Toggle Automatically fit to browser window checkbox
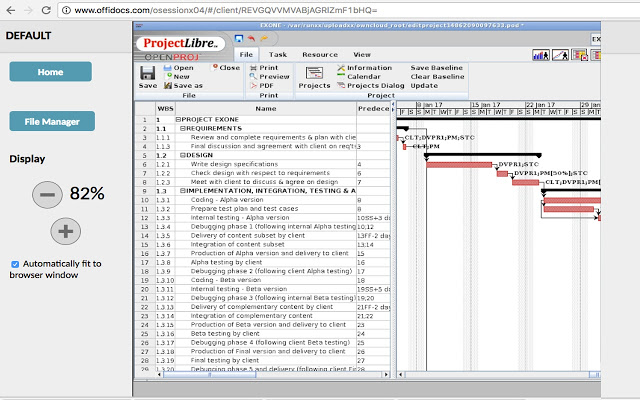The image size is (640, 400). [x=15, y=264]
